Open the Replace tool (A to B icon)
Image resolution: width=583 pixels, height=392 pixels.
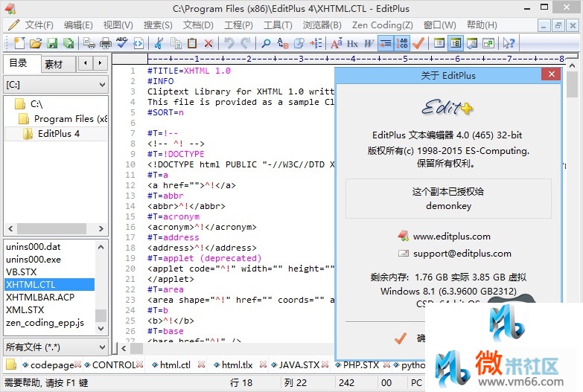(283, 43)
